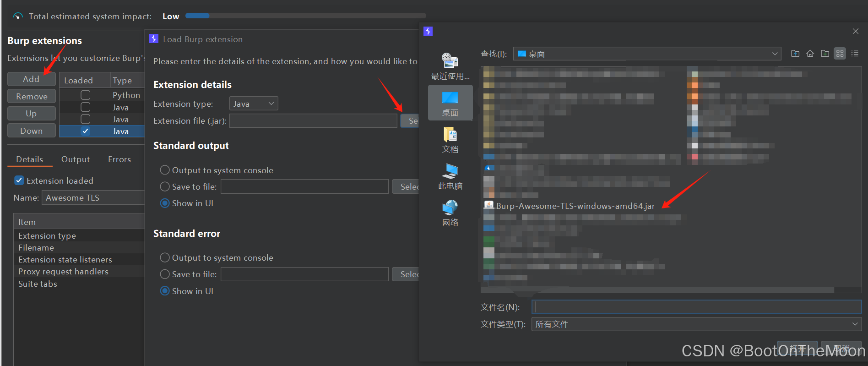Open Recently Used (最近使用) shortcut
The image size is (868, 366).
[x=450, y=66]
